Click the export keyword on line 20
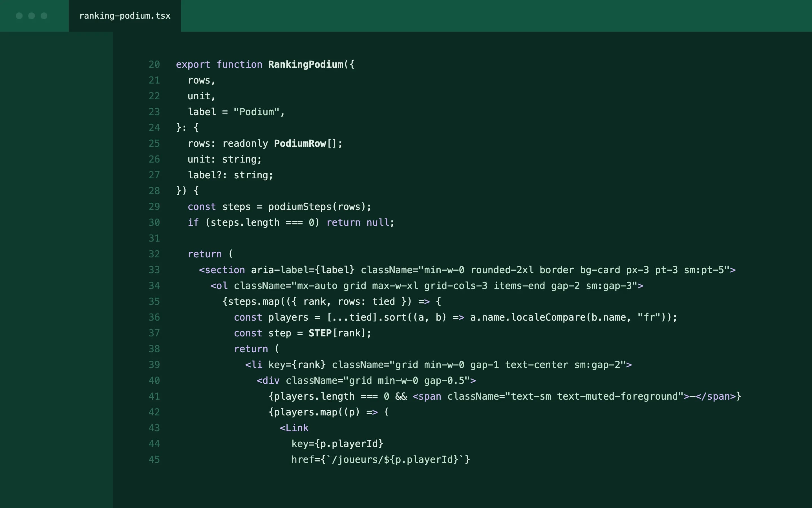This screenshot has height=508, width=812. (193, 65)
